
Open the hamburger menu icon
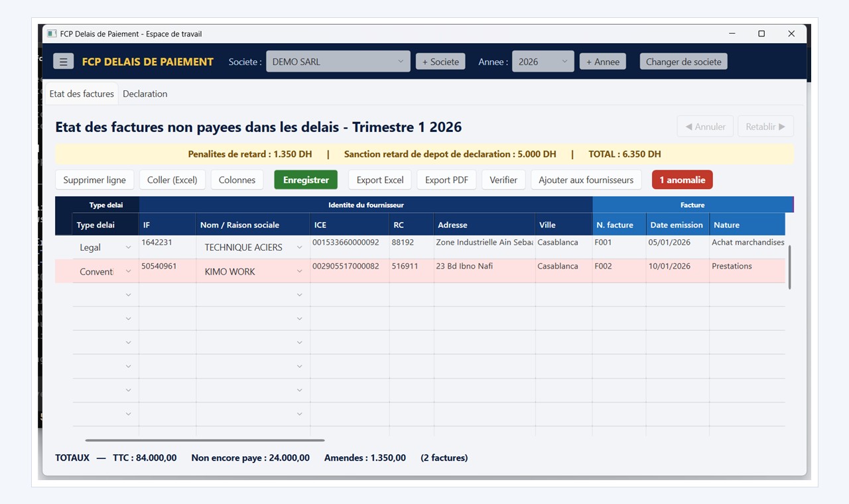[x=64, y=62]
